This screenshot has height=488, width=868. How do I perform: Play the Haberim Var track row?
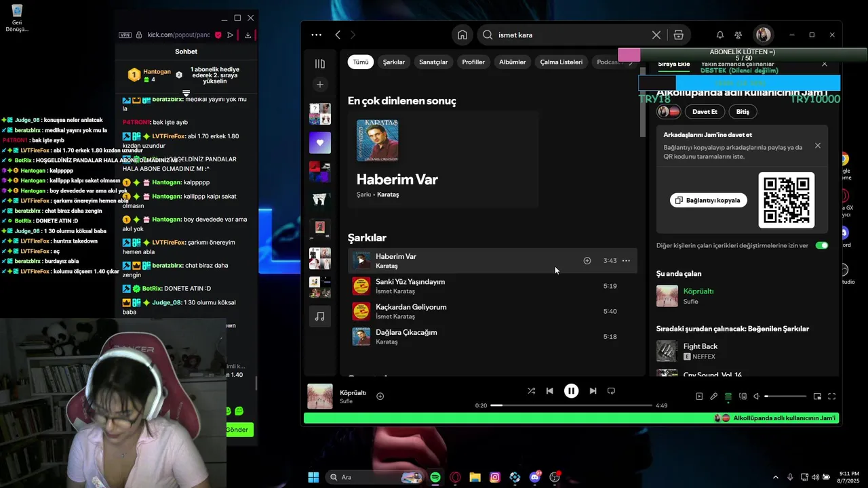pyautogui.click(x=361, y=260)
